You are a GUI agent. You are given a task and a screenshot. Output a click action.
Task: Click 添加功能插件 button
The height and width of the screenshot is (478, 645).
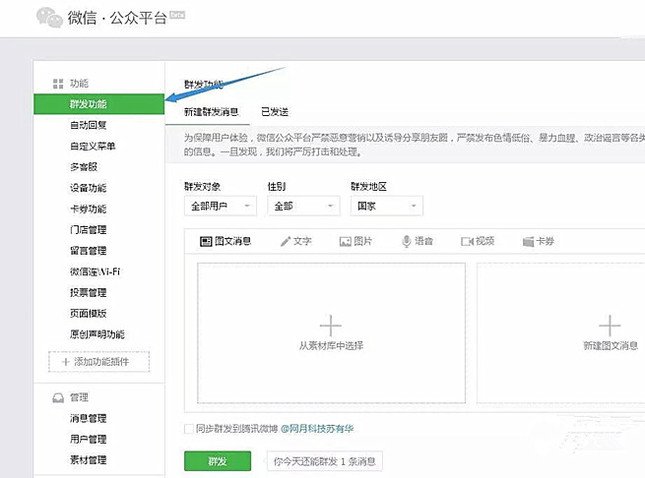[x=99, y=362]
